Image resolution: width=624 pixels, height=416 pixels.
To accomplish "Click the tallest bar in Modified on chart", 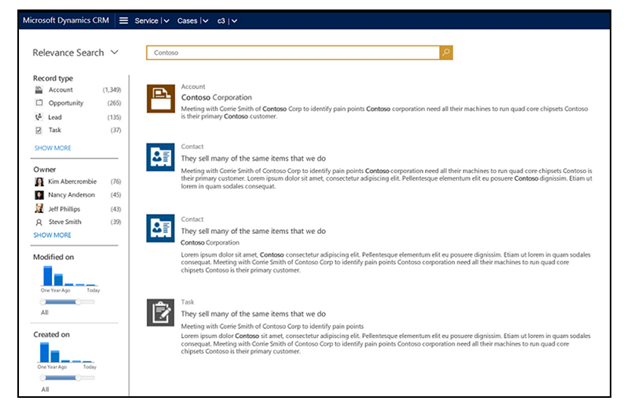I will tap(48, 276).
